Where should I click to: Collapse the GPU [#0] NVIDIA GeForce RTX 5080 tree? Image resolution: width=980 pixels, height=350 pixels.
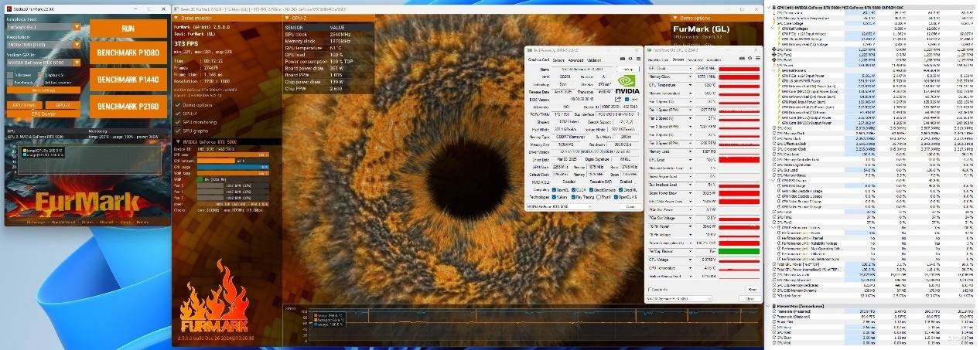[x=767, y=7]
